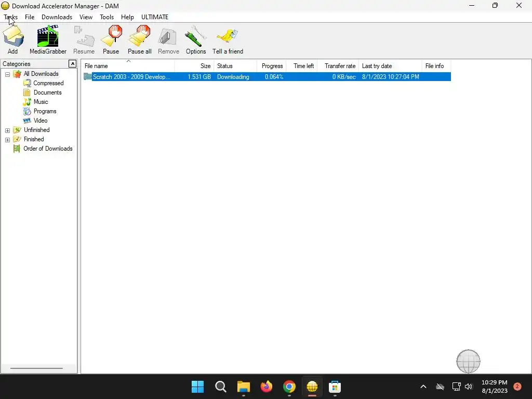Launch Google Chrome from the taskbar
This screenshot has height=399, width=532.
coord(289,387)
